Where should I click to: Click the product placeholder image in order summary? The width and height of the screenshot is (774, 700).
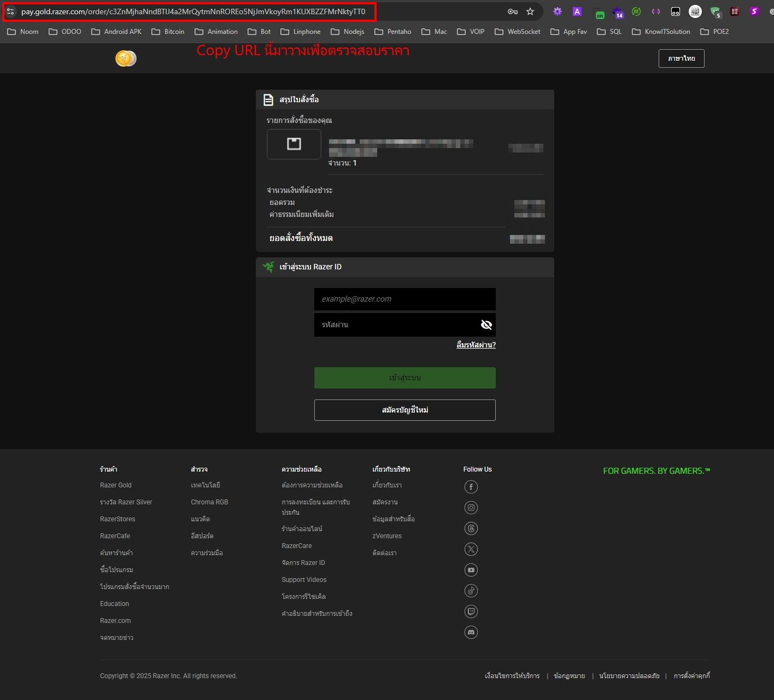pos(294,144)
